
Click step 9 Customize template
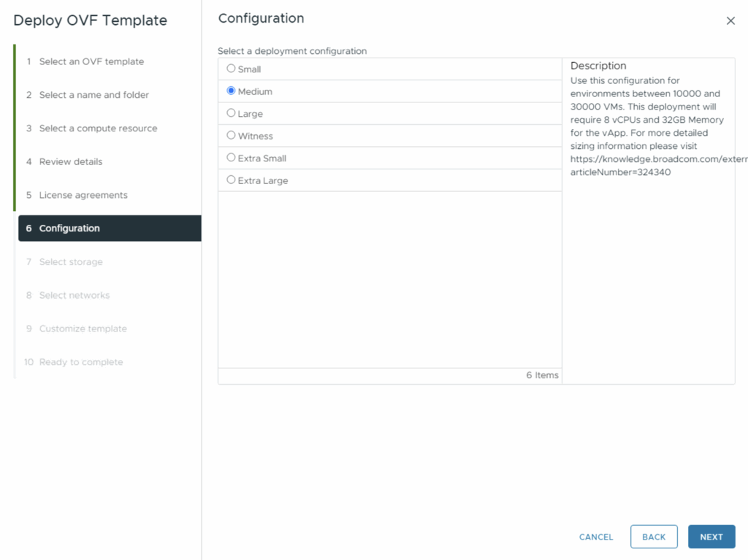click(x=83, y=329)
